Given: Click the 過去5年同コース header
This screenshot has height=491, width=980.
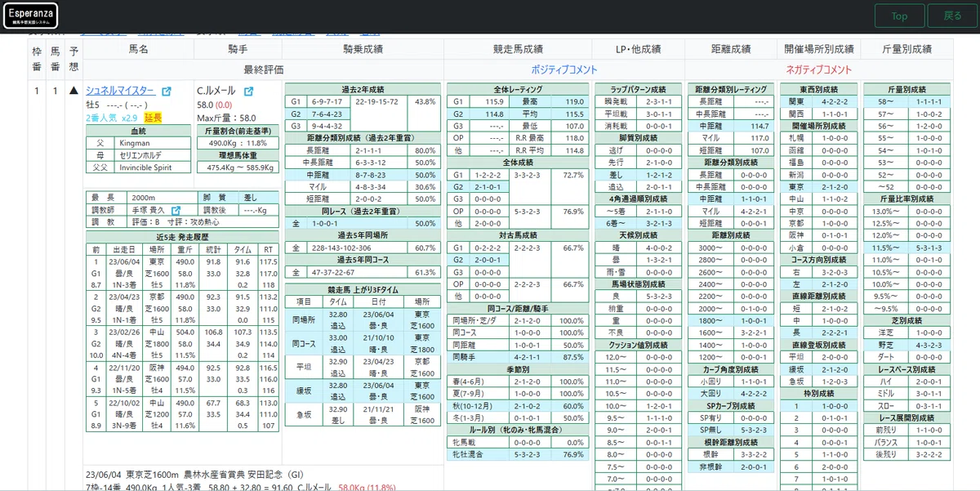Looking at the screenshot, I should coord(363,260).
